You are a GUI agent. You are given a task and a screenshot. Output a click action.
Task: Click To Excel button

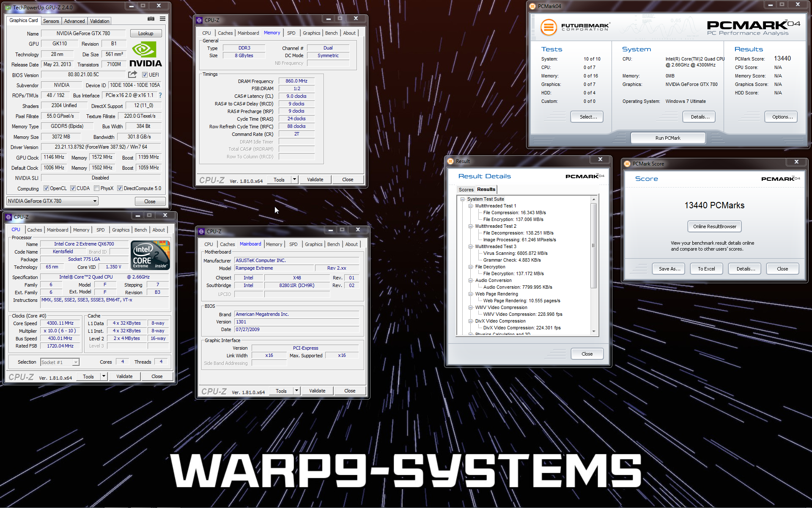coord(706,269)
